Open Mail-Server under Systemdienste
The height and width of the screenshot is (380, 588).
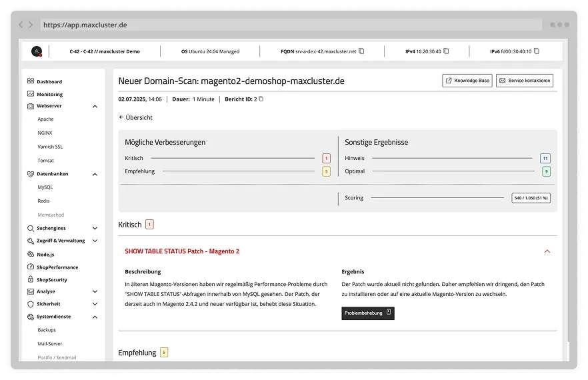pos(50,344)
